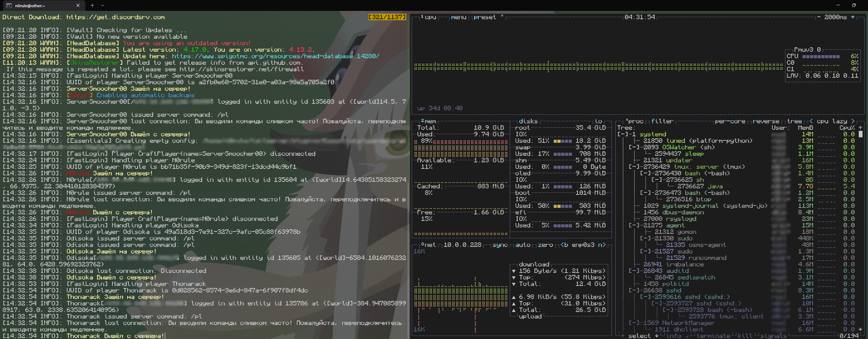Toggle the cpu box in btop
Viewport: 868px width, 339px height.
tap(429, 17)
